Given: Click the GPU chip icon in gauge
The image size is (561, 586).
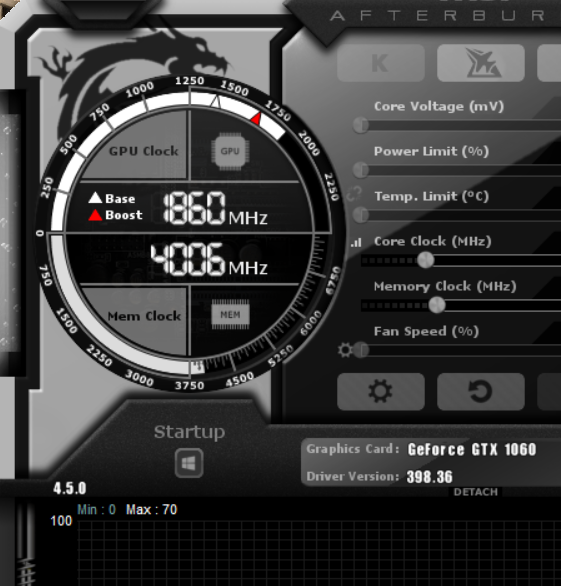Looking at the screenshot, I should tap(230, 151).
